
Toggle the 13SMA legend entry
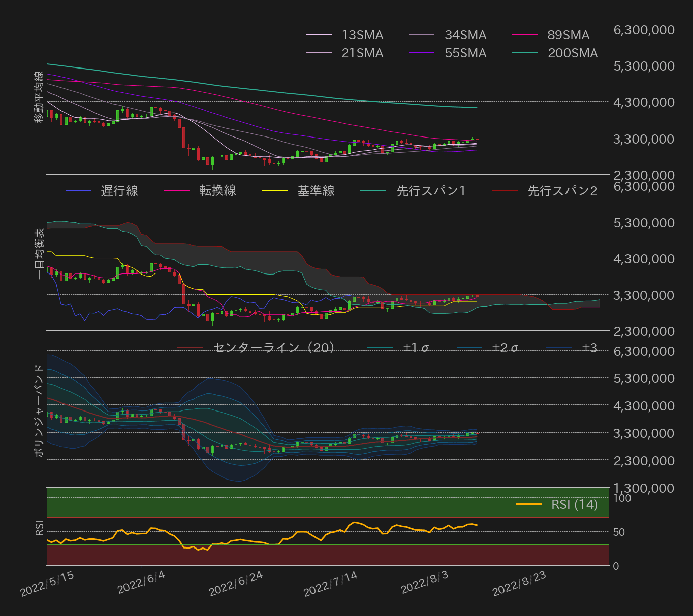click(362, 35)
